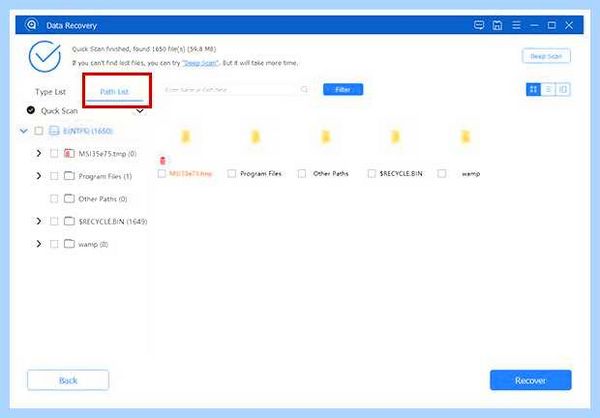
Task: Select the $RECYCLE.BIN (1649) tree label
Action: pyautogui.click(x=113, y=221)
